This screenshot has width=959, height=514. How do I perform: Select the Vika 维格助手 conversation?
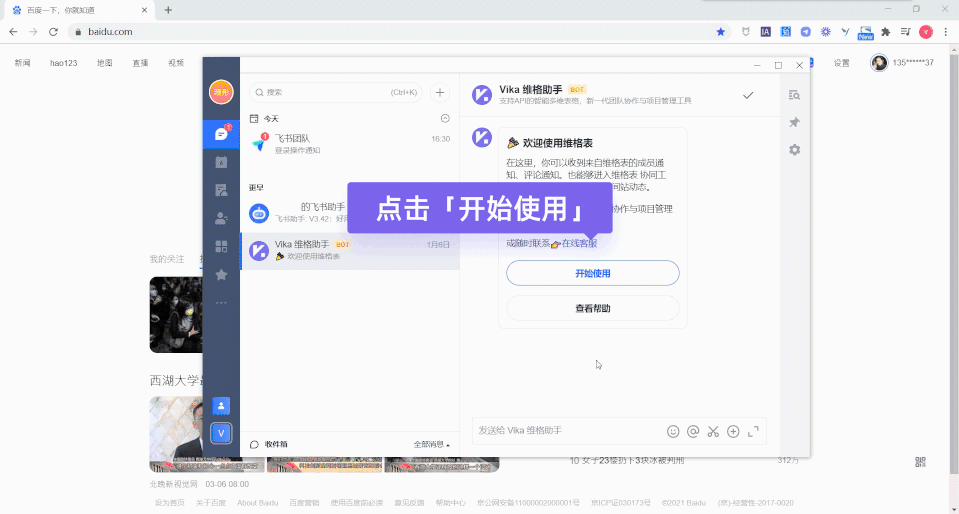point(350,250)
